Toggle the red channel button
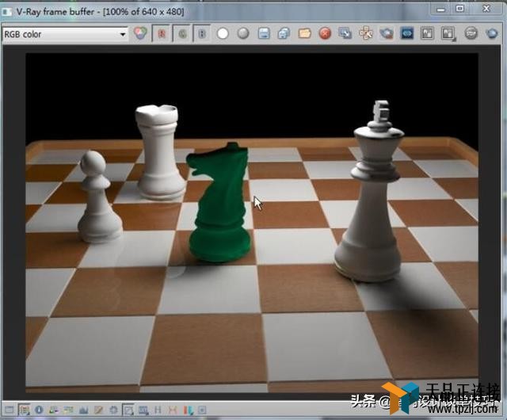 click(162, 33)
